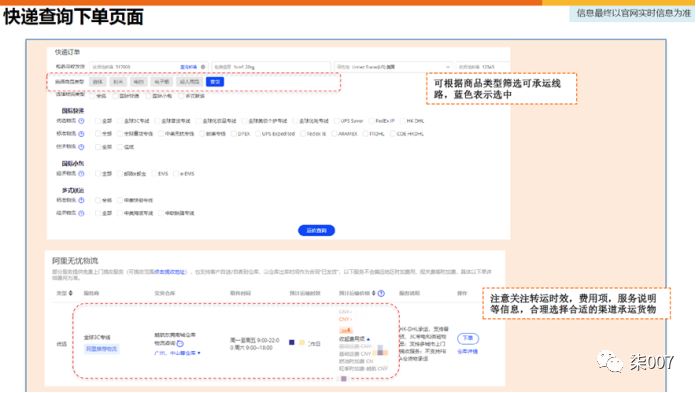Click the 全球3C专线 service name in results

coord(97,337)
